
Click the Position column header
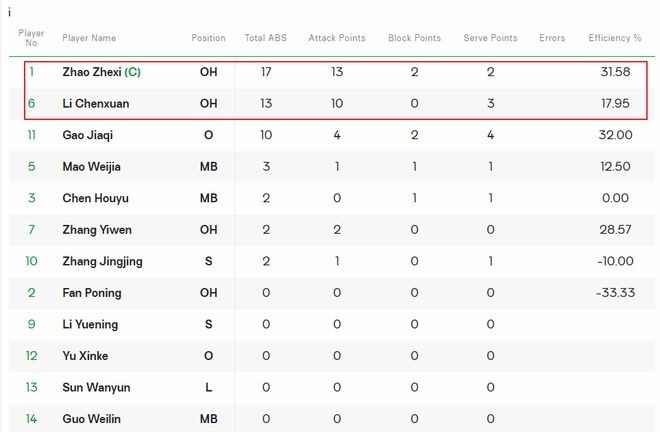point(208,38)
